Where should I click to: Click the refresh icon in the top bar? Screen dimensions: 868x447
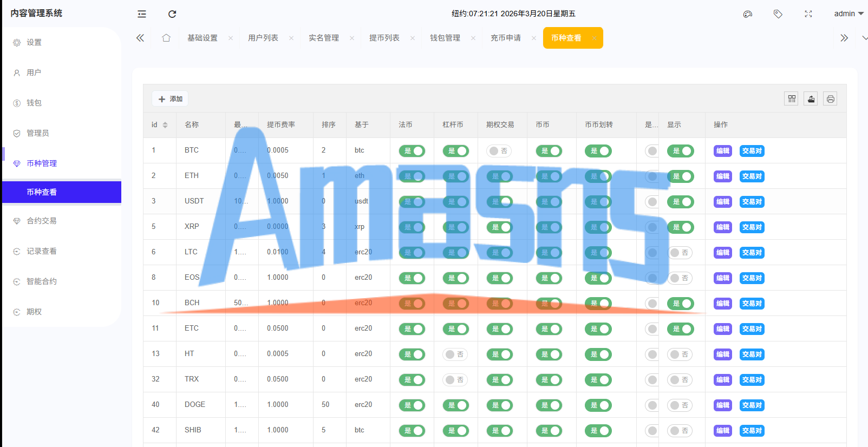[172, 14]
